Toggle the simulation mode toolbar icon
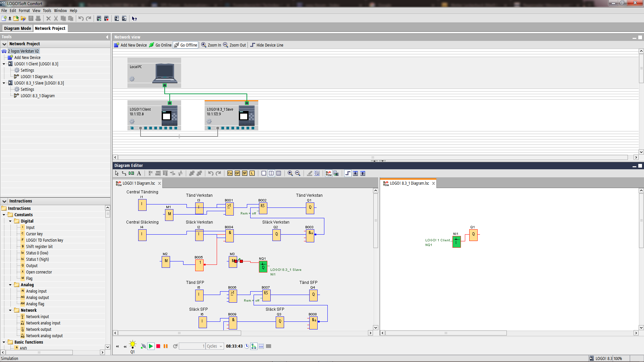This screenshot has width=644, height=362. coord(328,173)
